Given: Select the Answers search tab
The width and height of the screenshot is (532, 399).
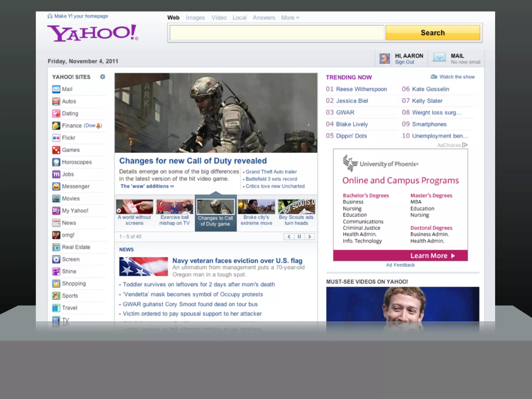Looking at the screenshot, I should [264, 18].
